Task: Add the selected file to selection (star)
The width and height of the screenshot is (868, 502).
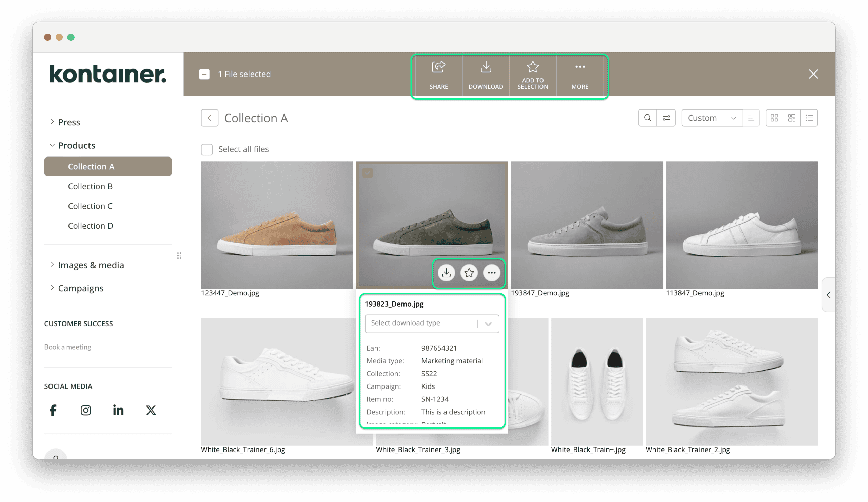Action: click(x=533, y=75)
